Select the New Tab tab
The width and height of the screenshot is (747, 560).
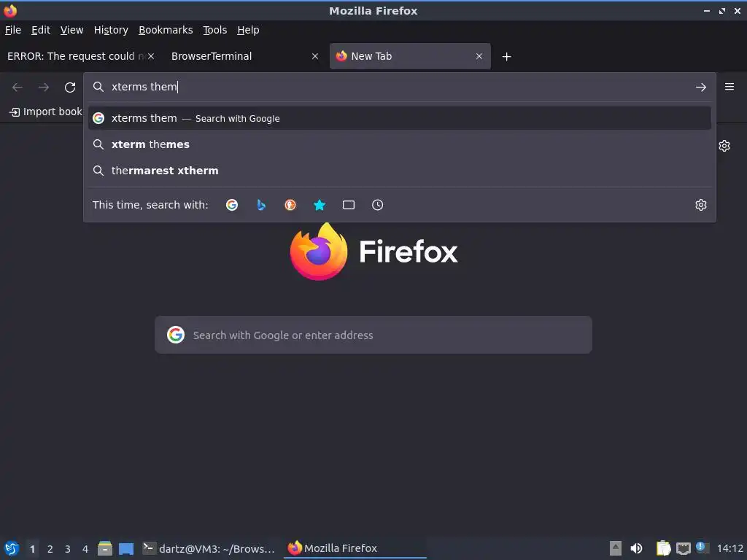point(410,56)
